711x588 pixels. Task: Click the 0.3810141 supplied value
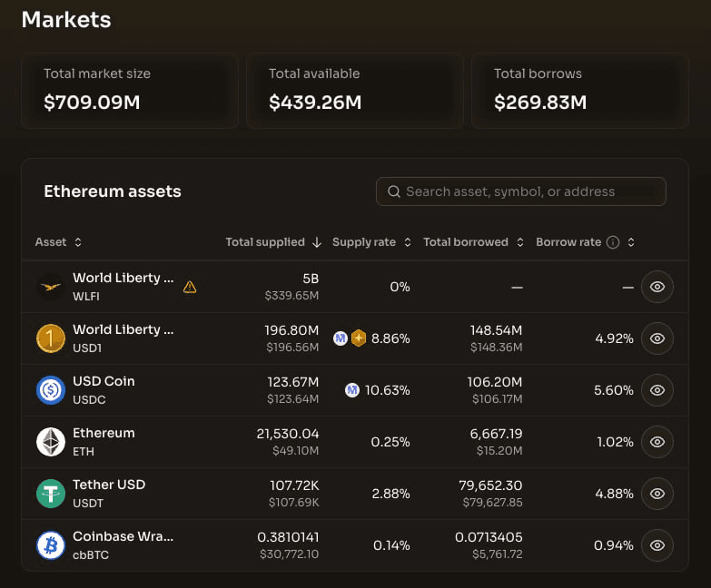tap(288, 537)
